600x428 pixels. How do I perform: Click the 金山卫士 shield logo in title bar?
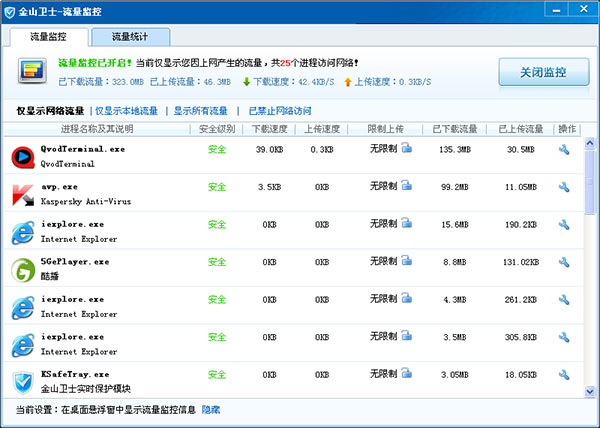coord(10,12)
